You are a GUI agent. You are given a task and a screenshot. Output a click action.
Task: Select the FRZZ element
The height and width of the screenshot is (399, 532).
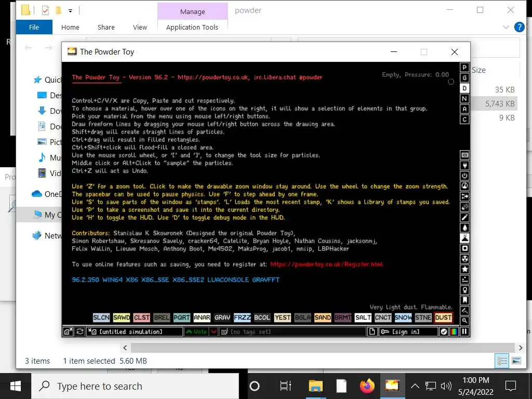(x=242, y=317)
